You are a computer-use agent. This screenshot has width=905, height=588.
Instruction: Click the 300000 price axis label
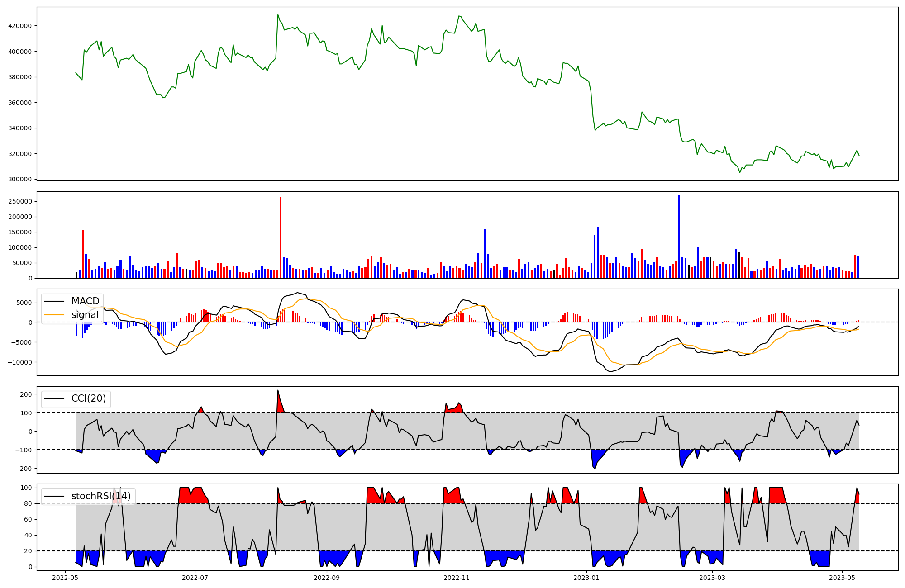[x=20, y=180]
